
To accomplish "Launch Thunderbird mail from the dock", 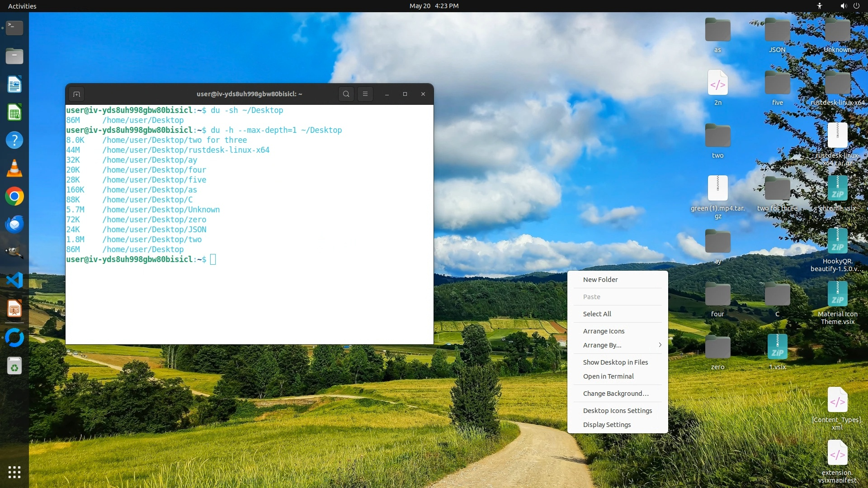I will 14,225.
